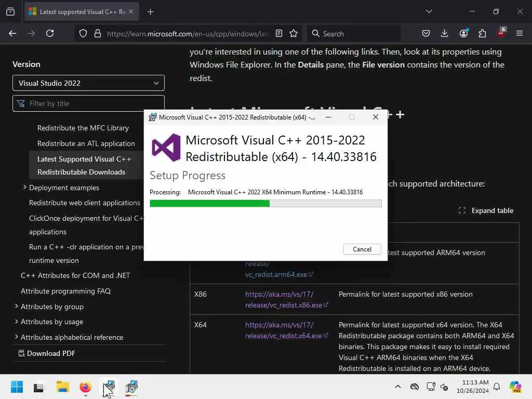This screenshot has width=532, height=399.
Task: Click the second installer taskbar icon
Action: [x=131, y=387]
